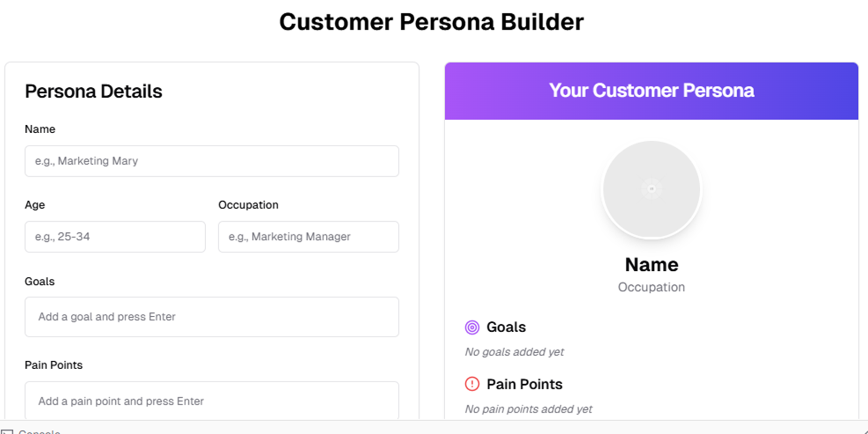
Task: Click into the Age input field
Action: click(x=115, y=236)
